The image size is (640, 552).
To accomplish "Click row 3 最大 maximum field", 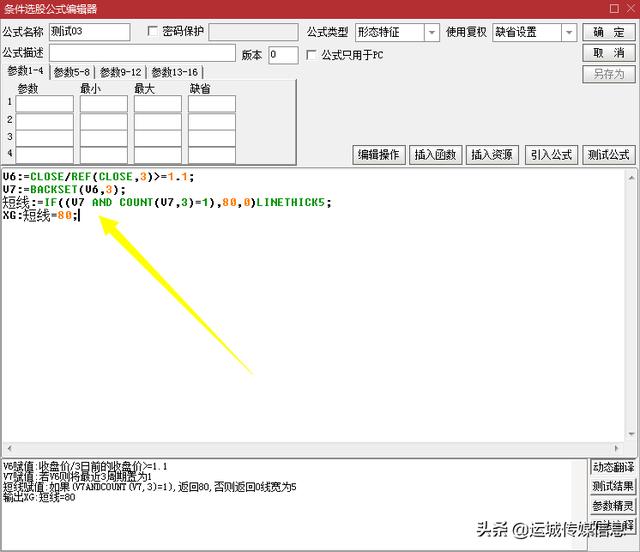I will click(x=158, y=138).
